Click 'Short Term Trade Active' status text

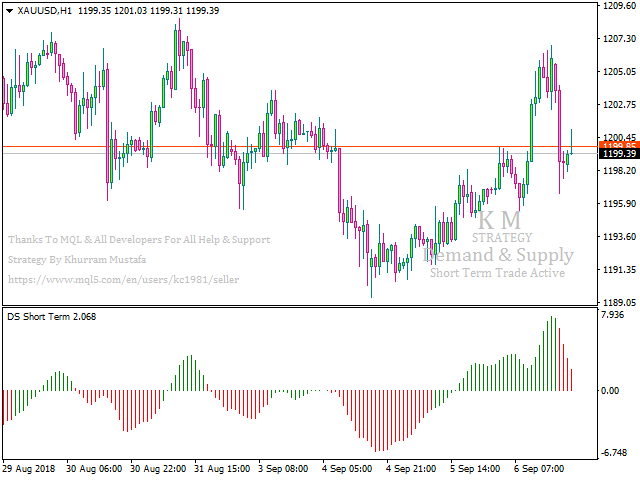497,273
